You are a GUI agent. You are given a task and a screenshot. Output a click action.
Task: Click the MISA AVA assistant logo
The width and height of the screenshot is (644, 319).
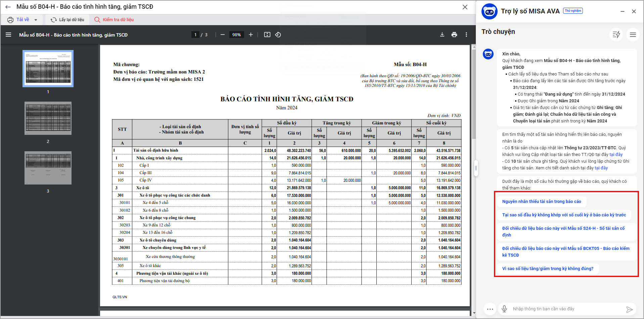click(x=490, y=12)
